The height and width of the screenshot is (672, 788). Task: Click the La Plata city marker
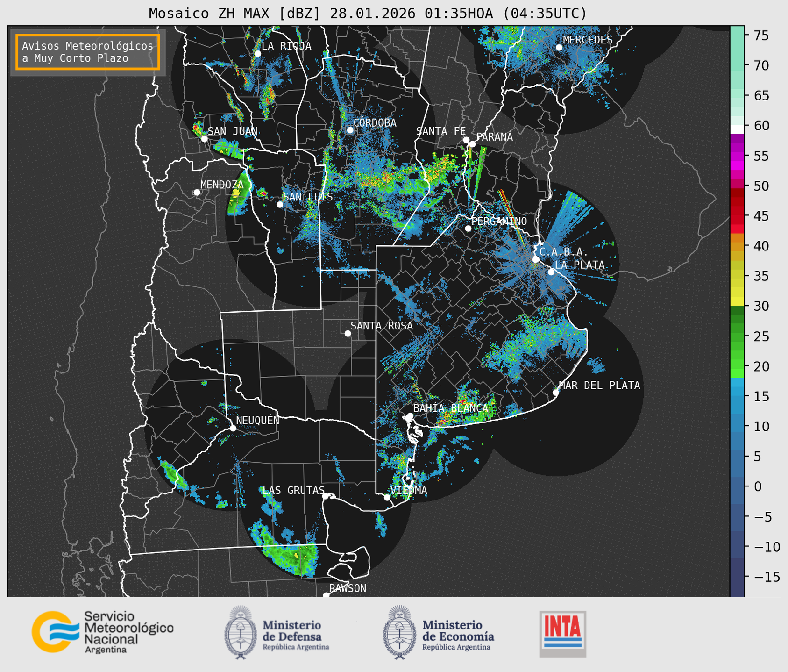click(x=551, y=272)
